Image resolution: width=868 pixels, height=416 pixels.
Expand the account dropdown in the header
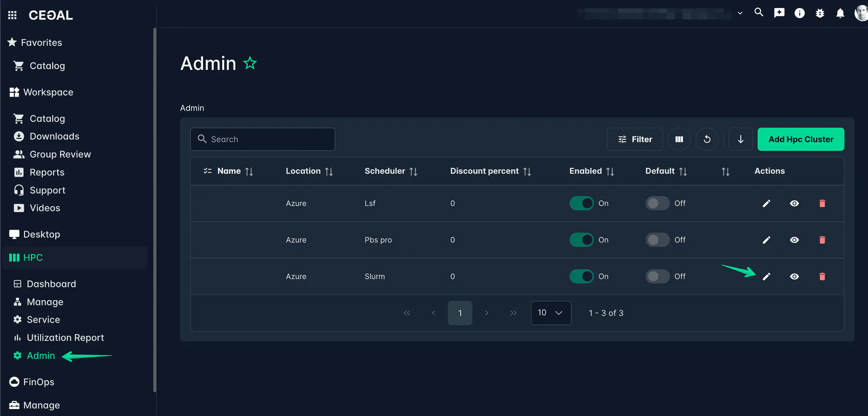pyautogui.click(x=740, y=13)
